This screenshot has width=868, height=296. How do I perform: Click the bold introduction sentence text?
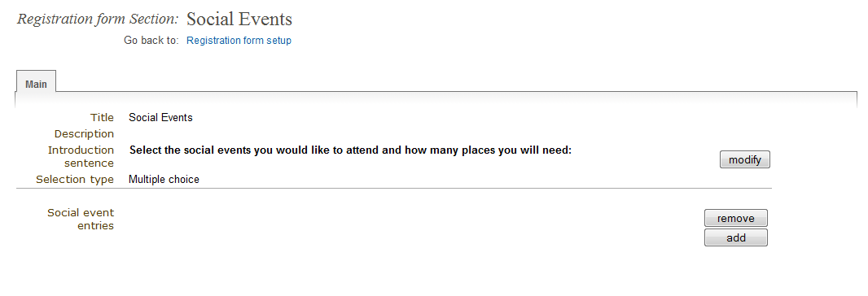pyautogui.click(x=350, y=150)
